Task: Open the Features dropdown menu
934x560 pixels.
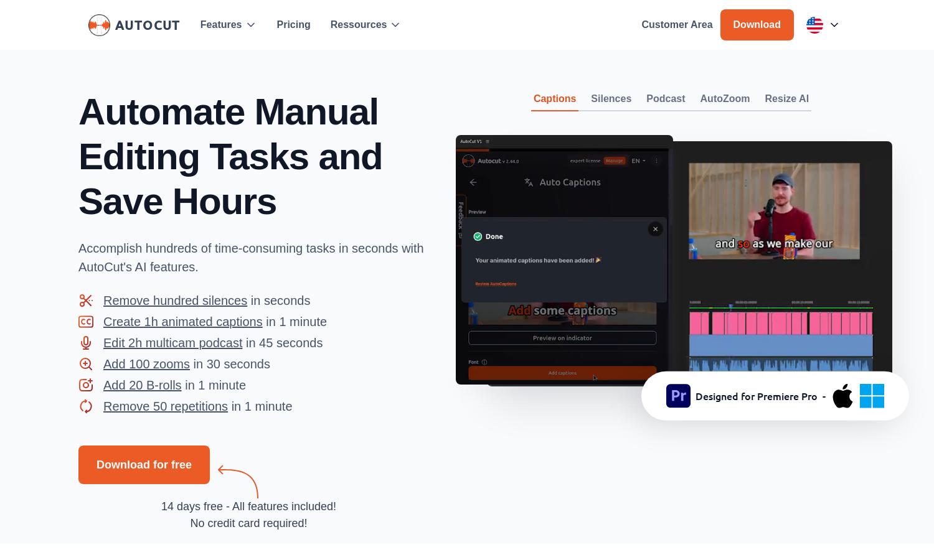Action: (x=228, y=25)
